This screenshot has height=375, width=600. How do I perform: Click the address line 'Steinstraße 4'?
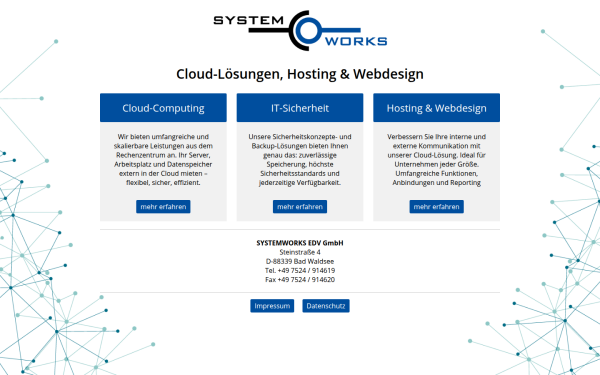[x=300, y=252]
